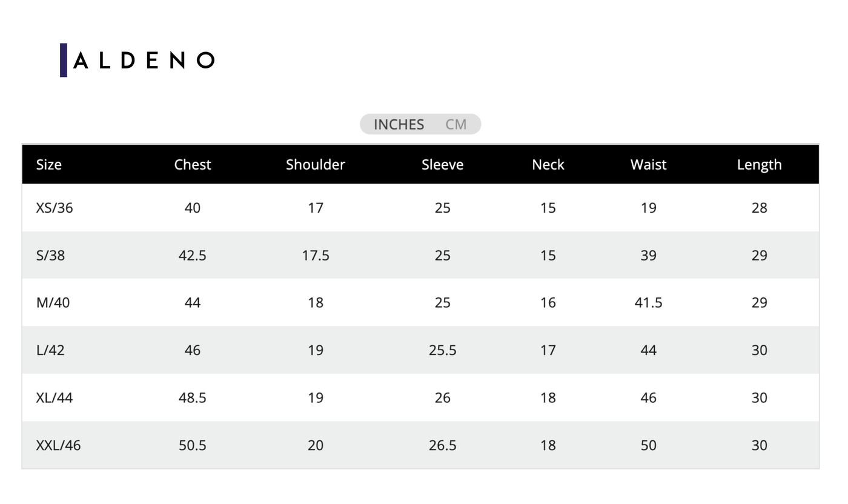Select the XS/36 size row label
This screenshot has height=504, width=848.
pyautogui.click(x=55, y=208)
